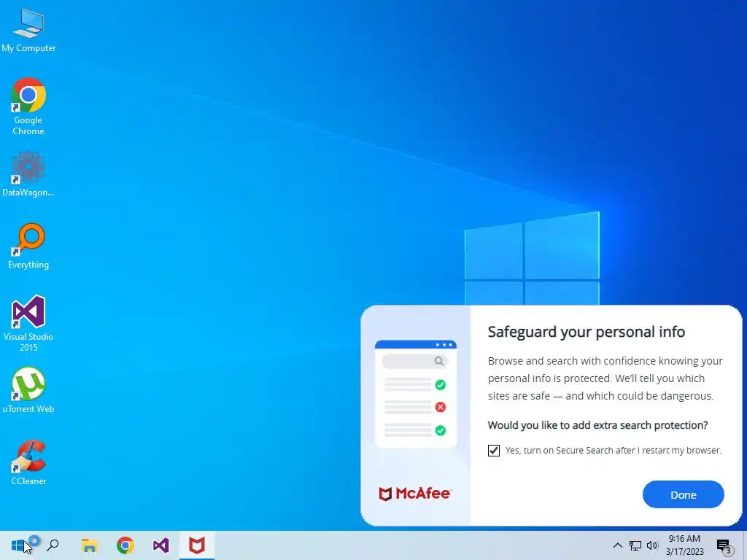Uncheck the Secure Search checkbox
Viewport: 747px width, 560px height.
(x=494, y=451)
